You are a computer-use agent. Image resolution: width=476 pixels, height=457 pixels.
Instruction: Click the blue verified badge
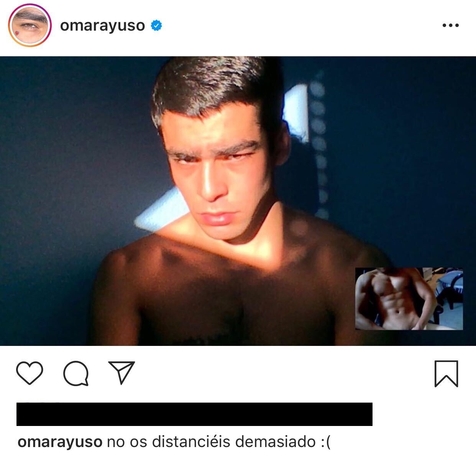click(x=156, y=26)
